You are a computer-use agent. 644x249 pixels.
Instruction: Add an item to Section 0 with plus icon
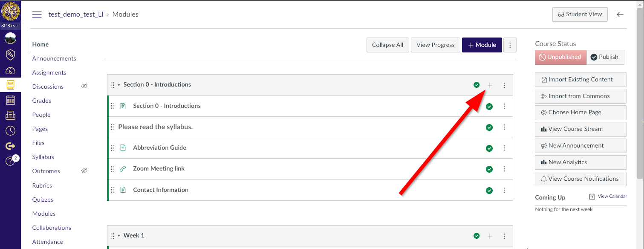490,85
